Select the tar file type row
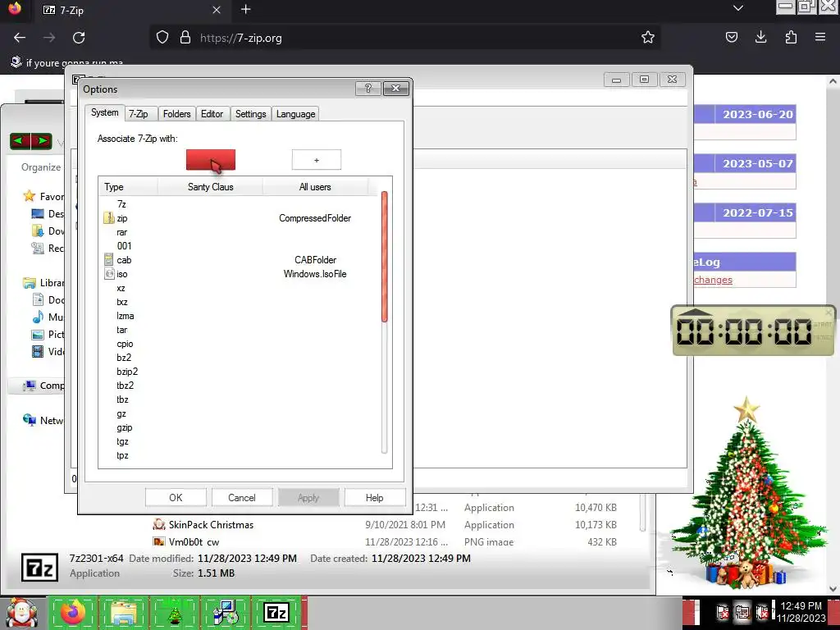The height and width of the screenshot is (630, 840). (x=239, y=330)
